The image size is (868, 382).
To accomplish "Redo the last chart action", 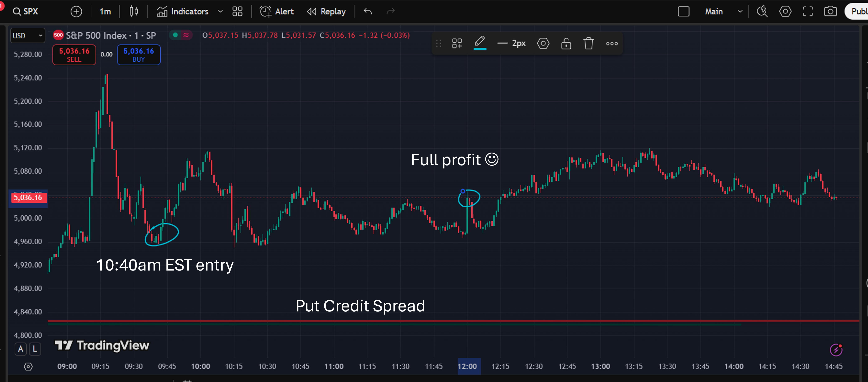I will [x=391, y=11].
